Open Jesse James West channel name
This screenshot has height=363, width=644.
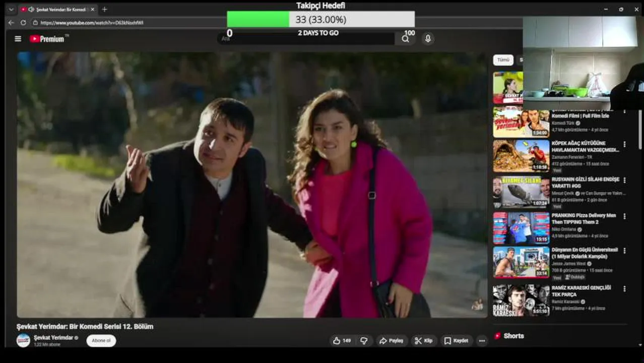pos(568,264)
